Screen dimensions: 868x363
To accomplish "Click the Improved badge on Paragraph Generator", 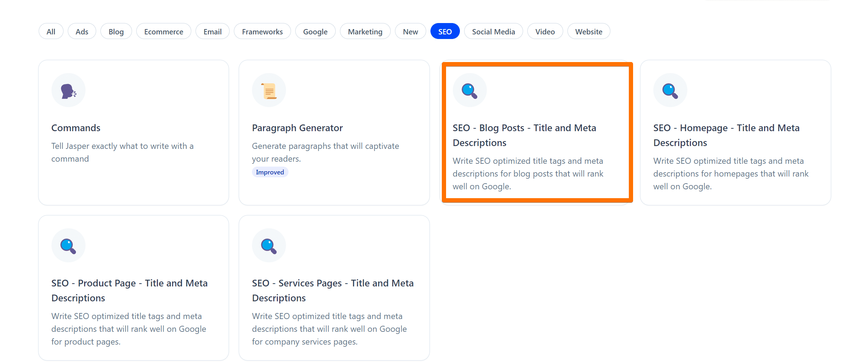I will pyautogui.click(x=270, y=172).
